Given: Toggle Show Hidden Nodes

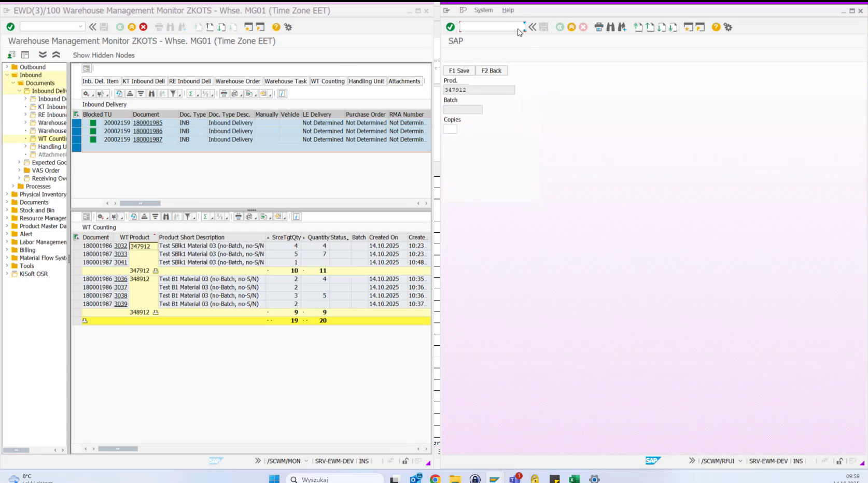Looking at the screenshot, I should click(x=103, y=55).
